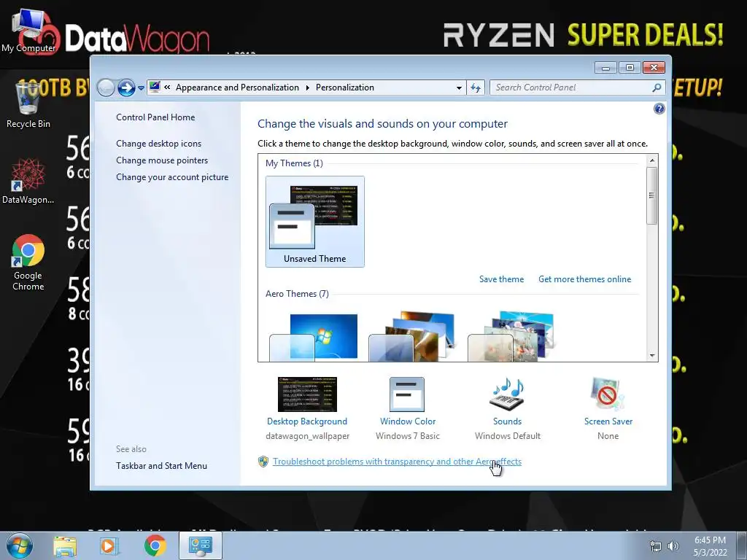Click the Window Color text link

408,421
